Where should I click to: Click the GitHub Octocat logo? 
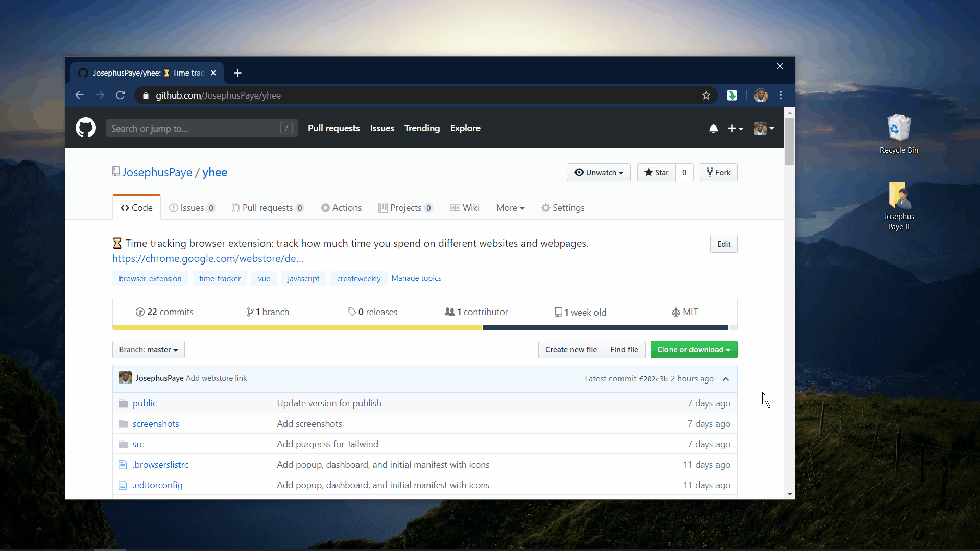86,128
